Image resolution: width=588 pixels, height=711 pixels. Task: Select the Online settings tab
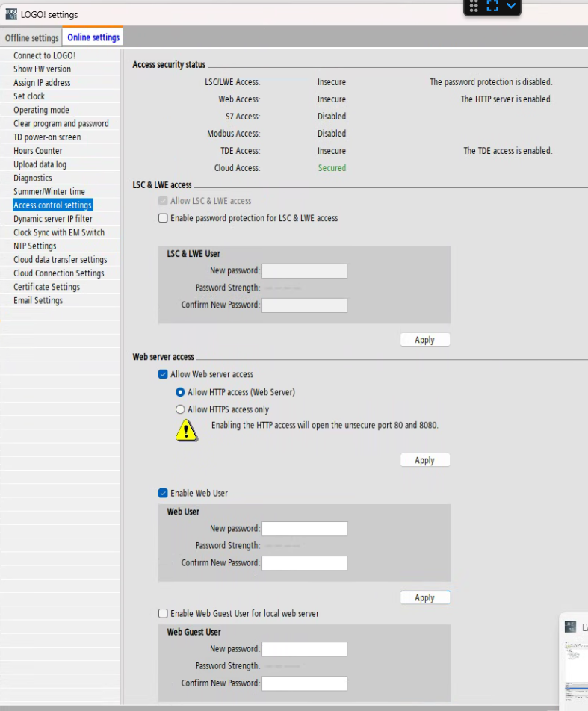click(93, 37)
